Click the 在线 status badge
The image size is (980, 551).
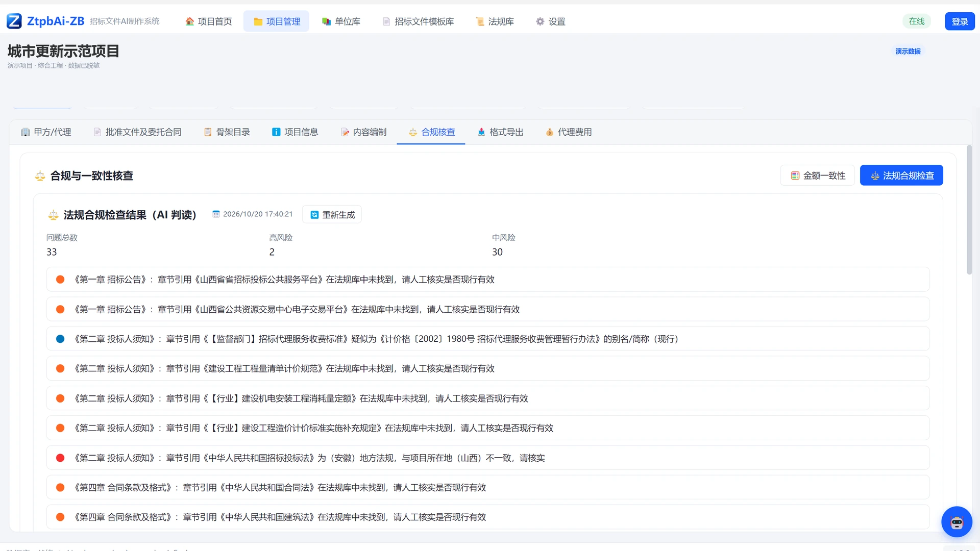[x=917, y=21]
